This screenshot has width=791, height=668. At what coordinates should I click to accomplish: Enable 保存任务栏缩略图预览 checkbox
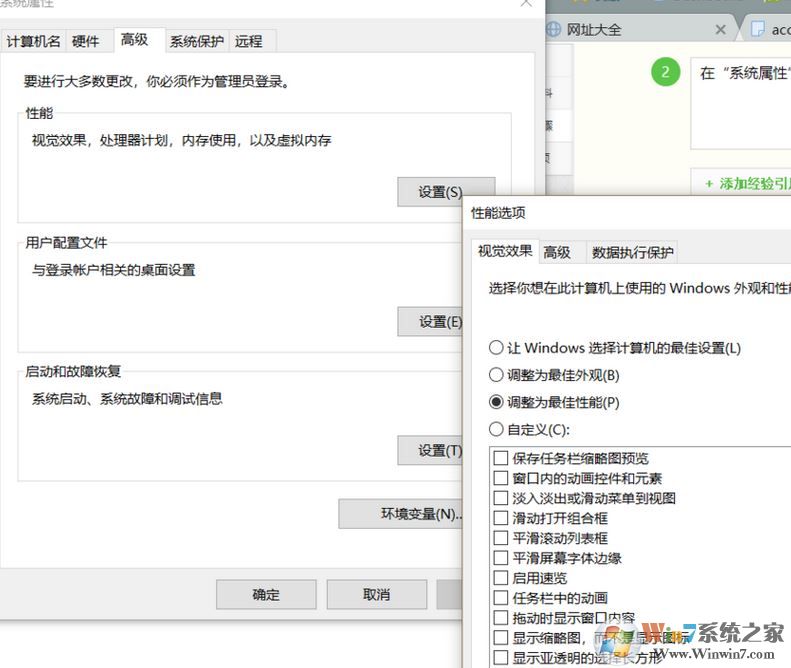(x=500, y=458)
